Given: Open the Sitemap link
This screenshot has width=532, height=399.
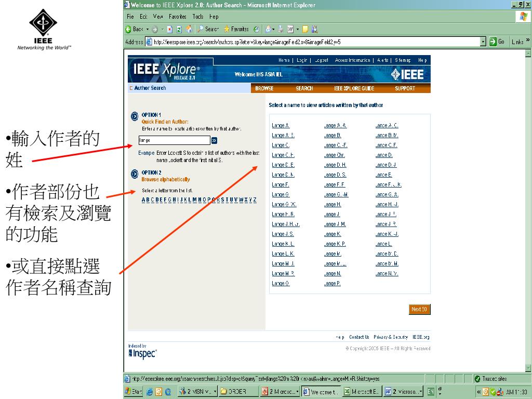Looking at the screenshot, I should pos(403,60).
